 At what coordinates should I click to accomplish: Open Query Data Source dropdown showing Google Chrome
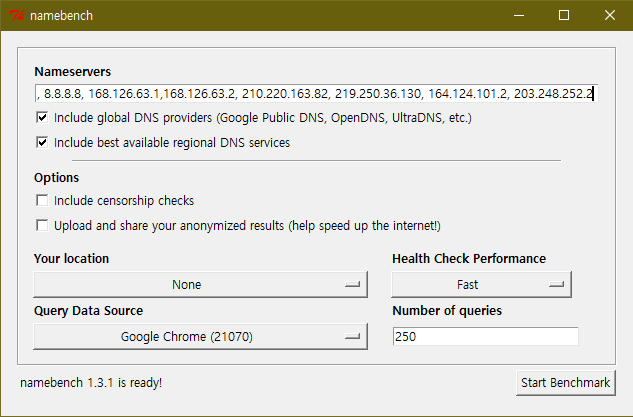tap(199, 337)
